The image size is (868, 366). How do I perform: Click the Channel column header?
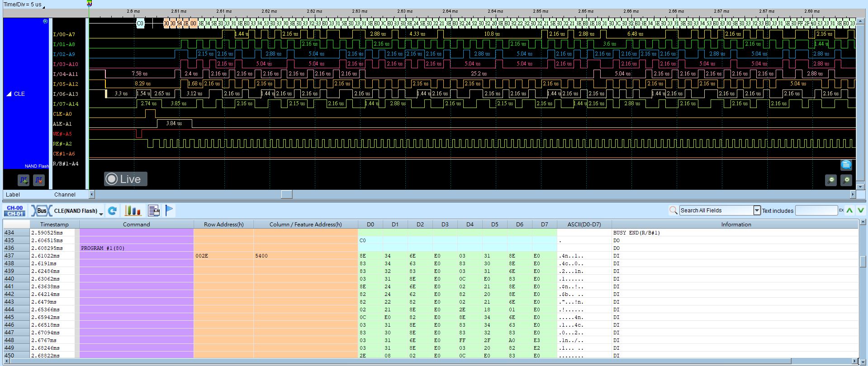point(65,195)
